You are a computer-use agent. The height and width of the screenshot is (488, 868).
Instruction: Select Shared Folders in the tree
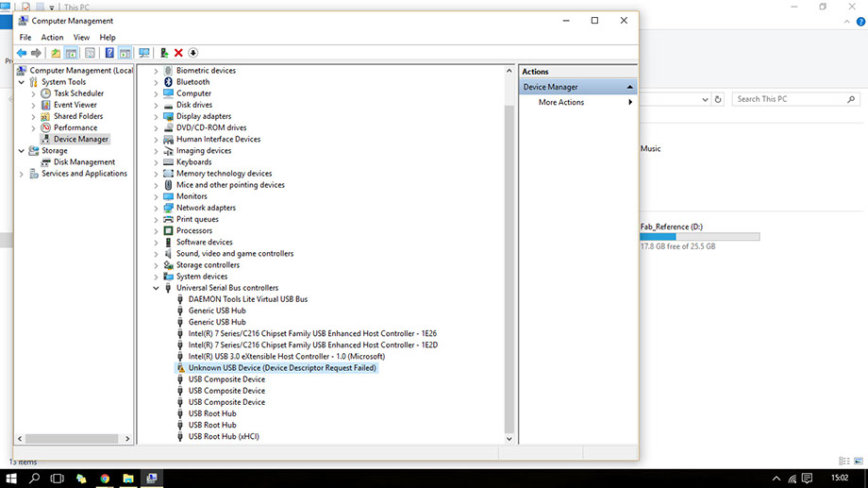[78, 116]
